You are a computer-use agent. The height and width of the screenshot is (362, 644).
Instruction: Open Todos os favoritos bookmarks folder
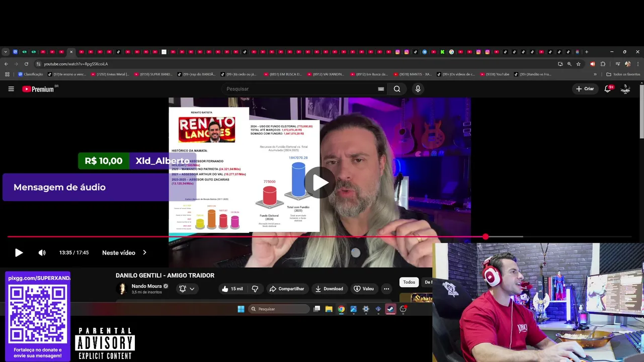click(623, 74)
